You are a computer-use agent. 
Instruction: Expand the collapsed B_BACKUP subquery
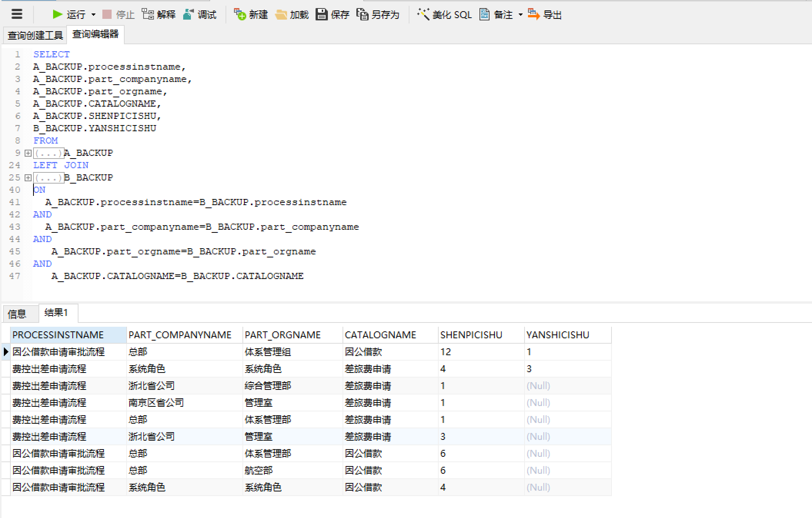tap(28, 178)
